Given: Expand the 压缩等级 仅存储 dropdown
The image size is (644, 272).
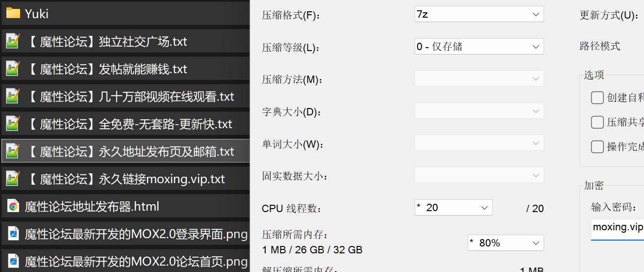Looking at the screenshot, I should [x=479, y=47].
